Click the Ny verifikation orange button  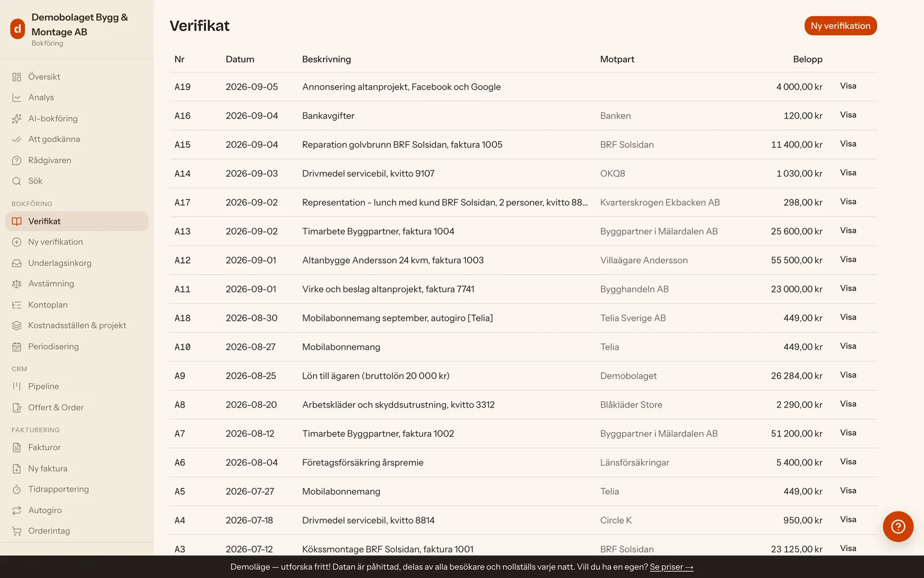(x=841, y=26)
